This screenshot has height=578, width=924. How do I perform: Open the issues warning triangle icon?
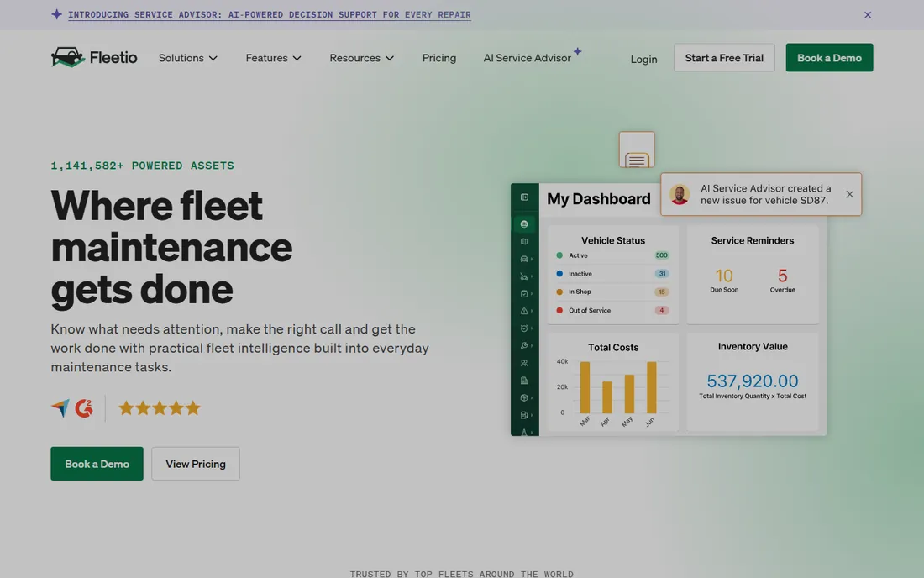coord(524,311)
